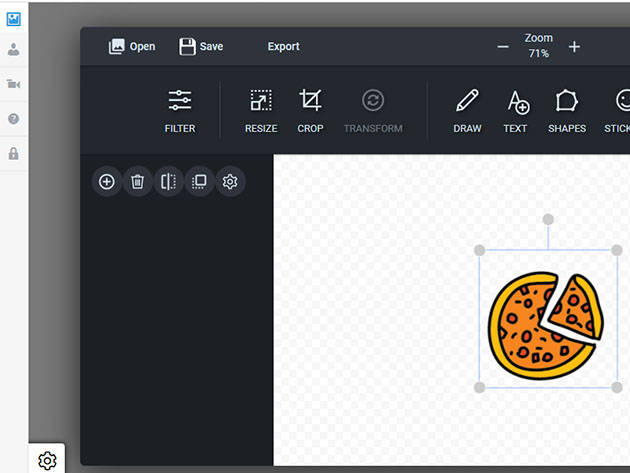
Task: Zoom in with the plus button
Action: (574, 47)
